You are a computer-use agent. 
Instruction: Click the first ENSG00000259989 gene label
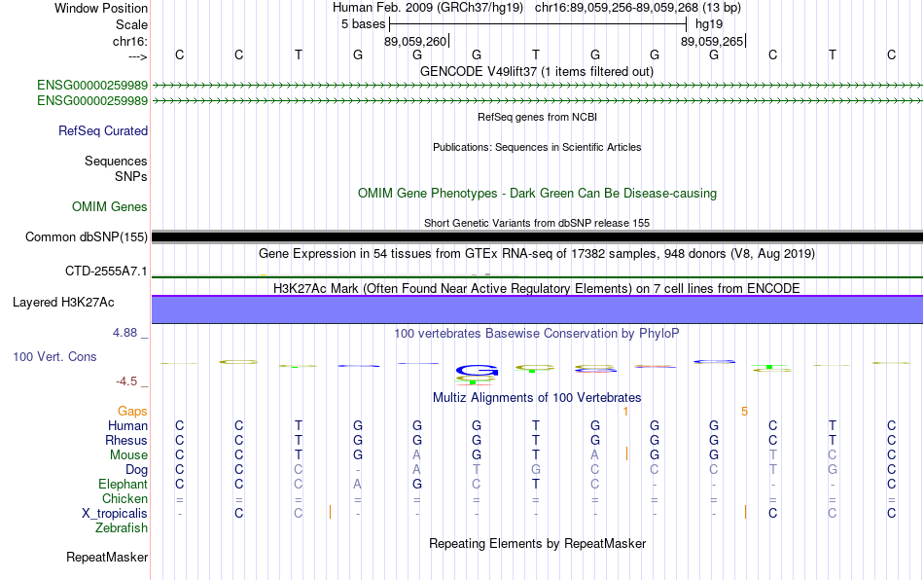(92, 86)
